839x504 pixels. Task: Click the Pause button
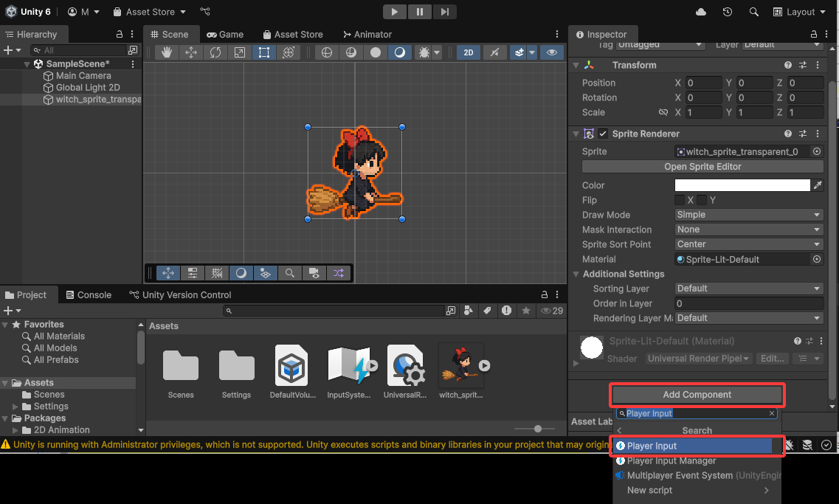pos(419,12)
